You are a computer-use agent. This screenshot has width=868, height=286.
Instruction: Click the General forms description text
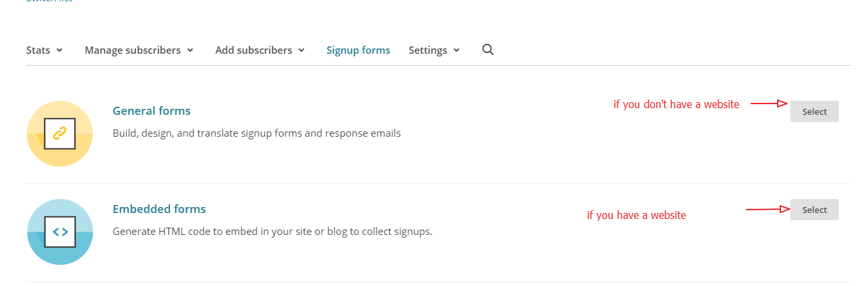pyautogui.click(x=257, y=133)
